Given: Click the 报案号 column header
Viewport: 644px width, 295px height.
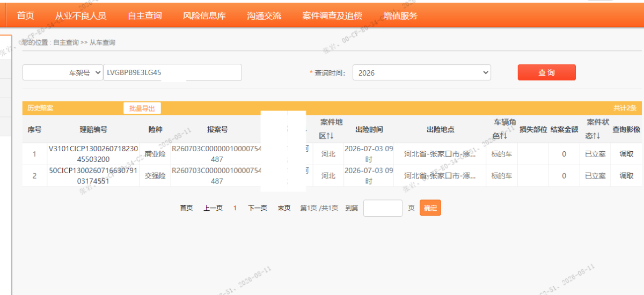Looking at the screenshot, I should [x=217, y=129].
